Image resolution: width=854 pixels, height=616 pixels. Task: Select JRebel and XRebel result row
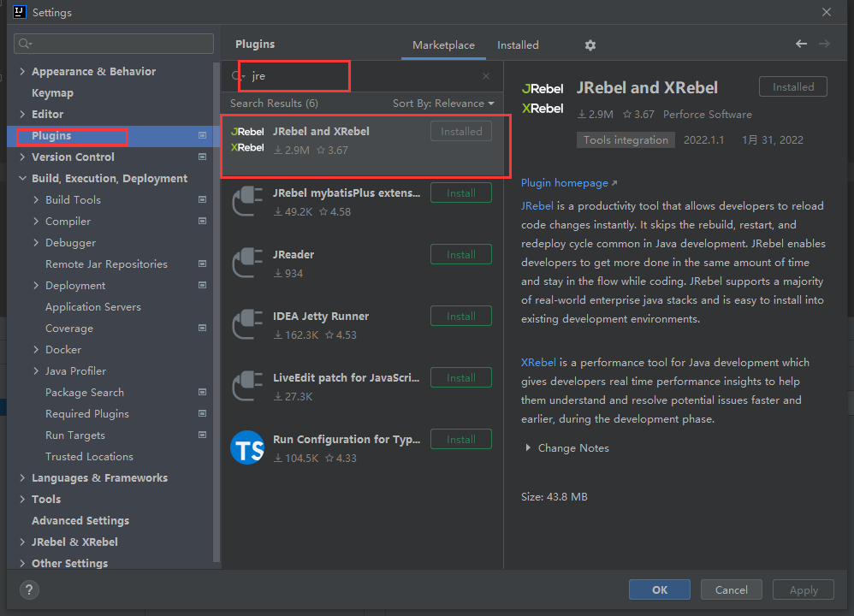[362, 145]
